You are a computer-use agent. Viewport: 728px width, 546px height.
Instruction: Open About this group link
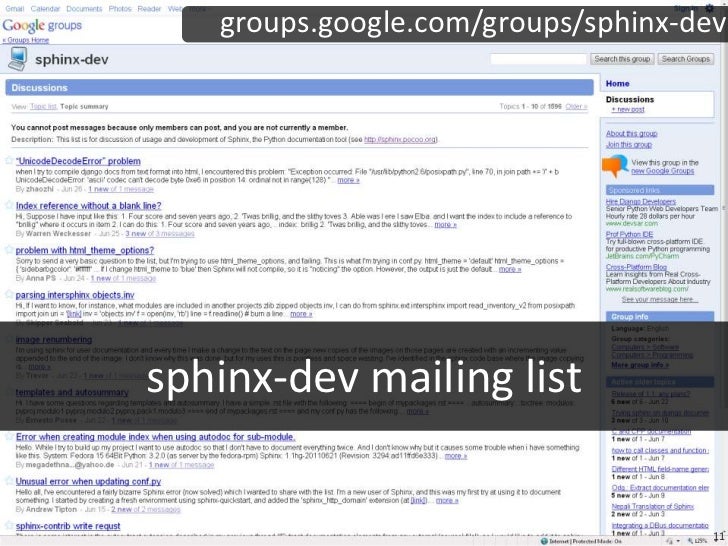(631, 134)
